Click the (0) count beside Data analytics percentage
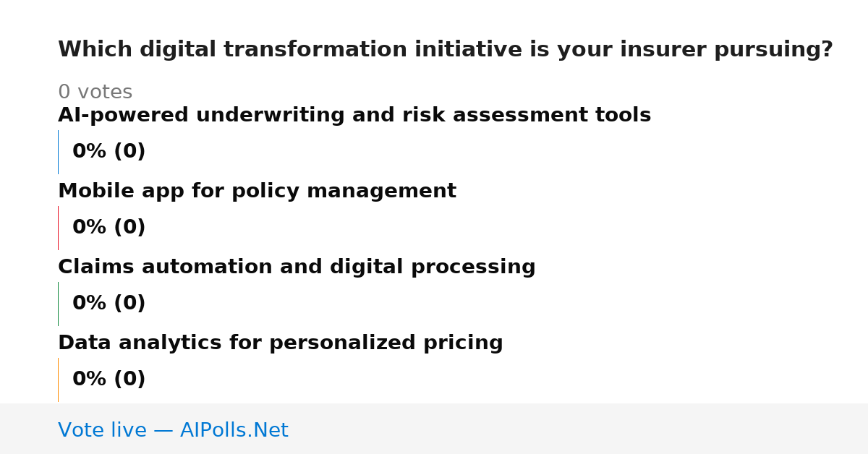 pos(129,380)
